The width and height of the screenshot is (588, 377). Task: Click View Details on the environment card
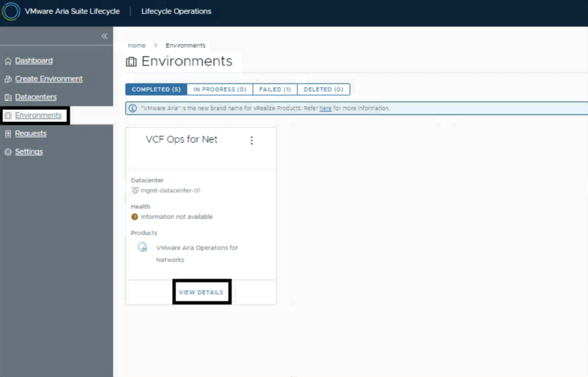coord(201,293)
